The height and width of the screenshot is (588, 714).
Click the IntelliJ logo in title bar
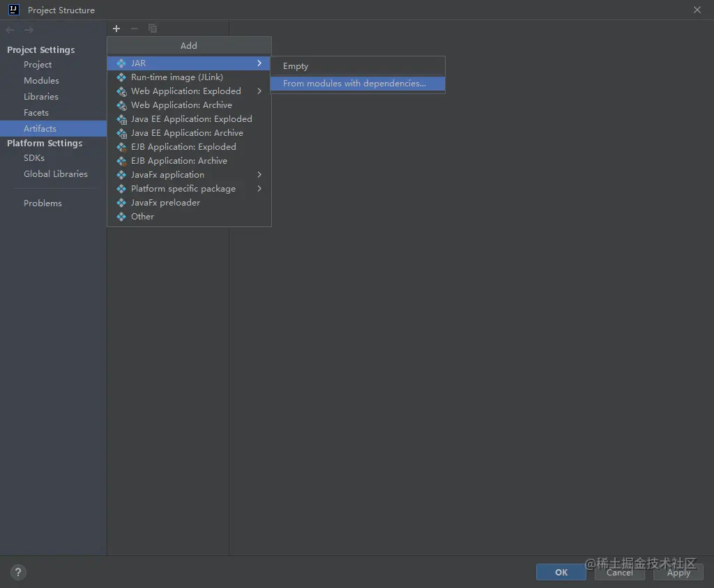point(14,10)
